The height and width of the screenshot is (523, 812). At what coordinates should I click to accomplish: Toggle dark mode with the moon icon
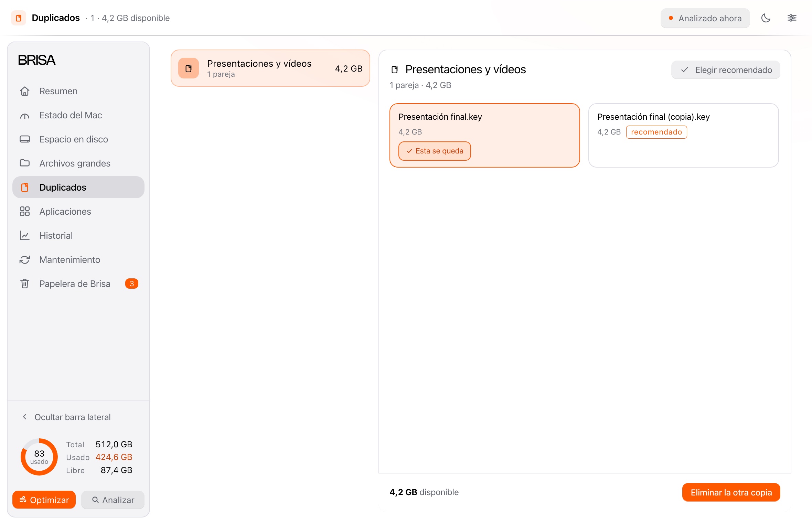(x=766, y=18)
